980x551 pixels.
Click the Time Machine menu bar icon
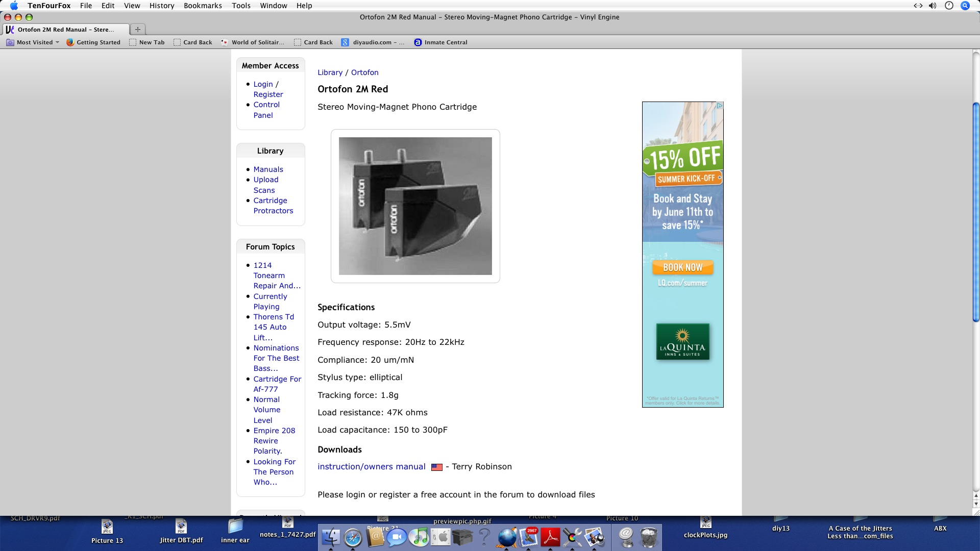pyautogui.click(x=949, y=6)
